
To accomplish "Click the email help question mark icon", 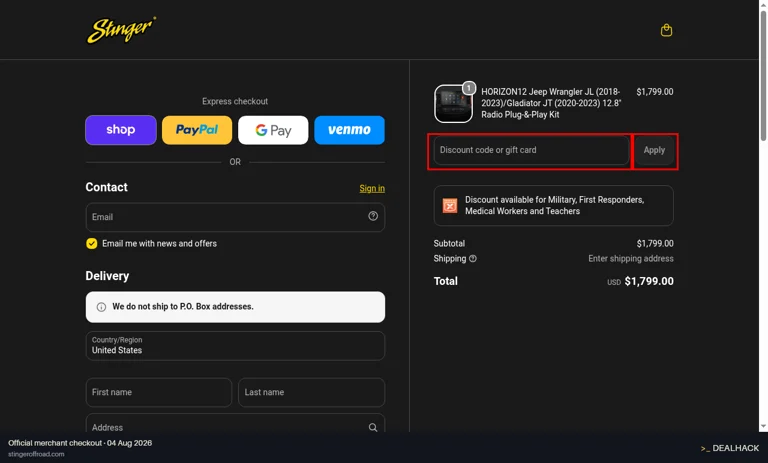I will tap(373, 216).
